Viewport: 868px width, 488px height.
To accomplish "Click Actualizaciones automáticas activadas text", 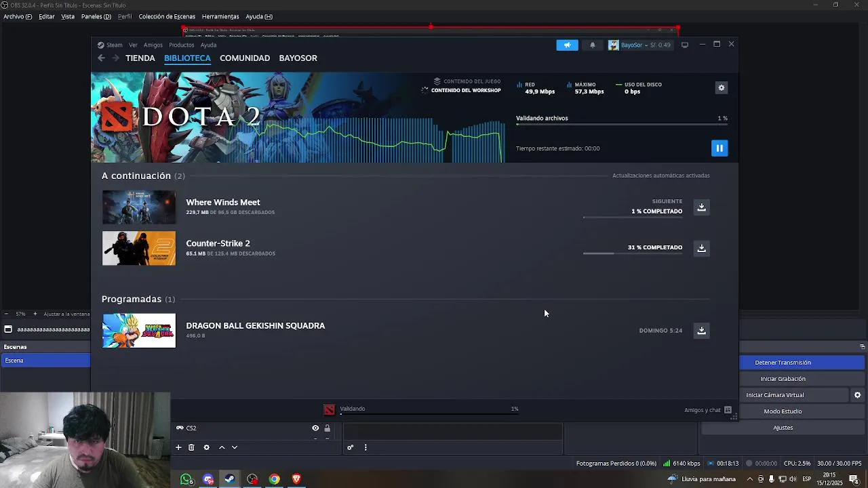I will [x=661, y=176].
